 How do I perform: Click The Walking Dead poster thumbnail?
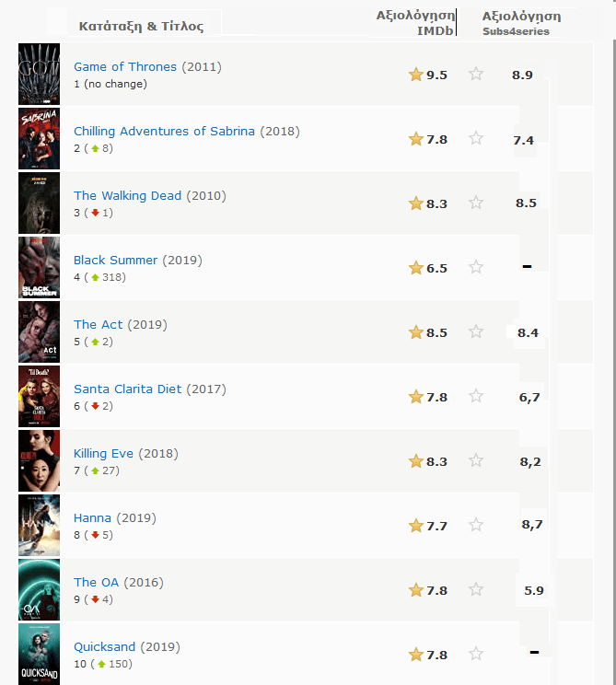pos(39,203)
